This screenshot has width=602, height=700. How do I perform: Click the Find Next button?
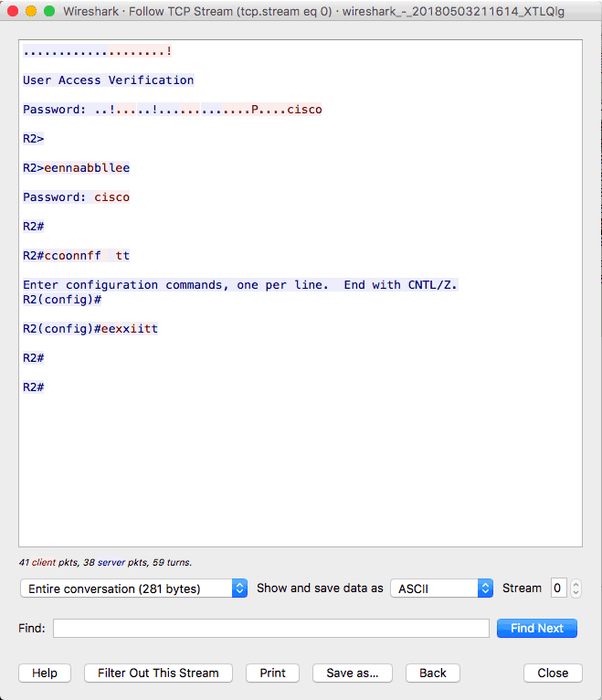pyautogui.click(x=537, y=628)
